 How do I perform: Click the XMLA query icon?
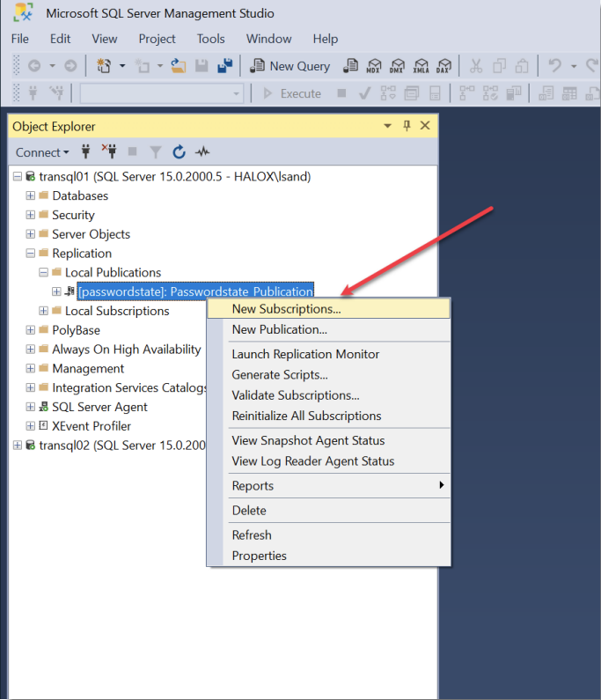(421, 66)
